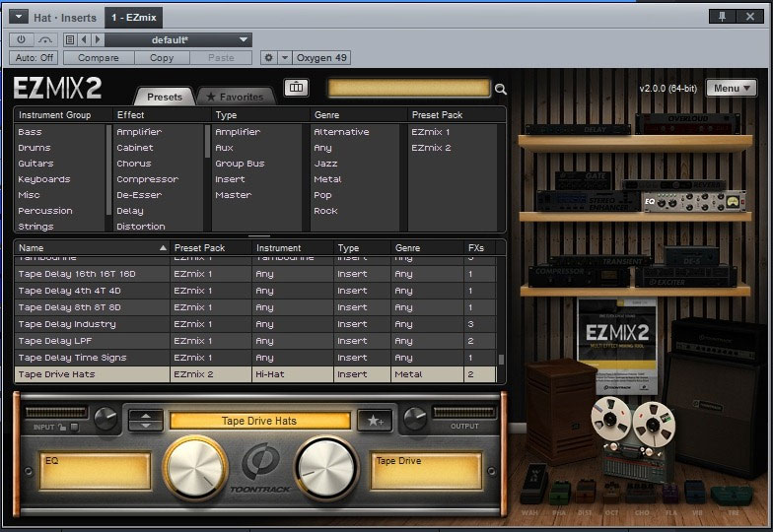The width and height of the screenshot is (773, 532).
Task: Filter by Drums instrument group
Action: point(34,148)
